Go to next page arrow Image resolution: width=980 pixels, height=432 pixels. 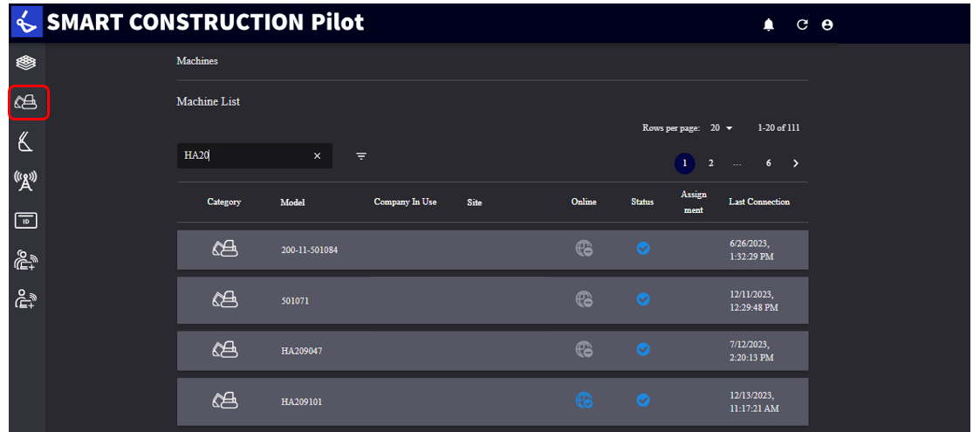796,163
